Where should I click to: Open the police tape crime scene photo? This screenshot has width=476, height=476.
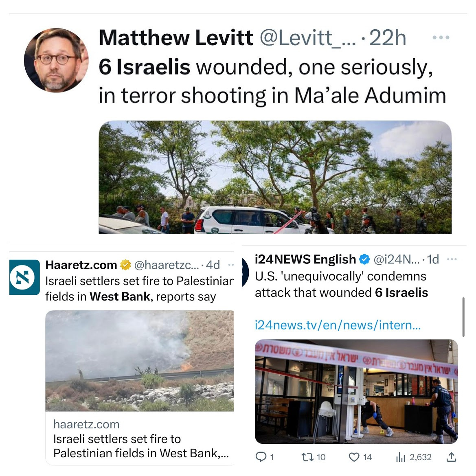356,392
